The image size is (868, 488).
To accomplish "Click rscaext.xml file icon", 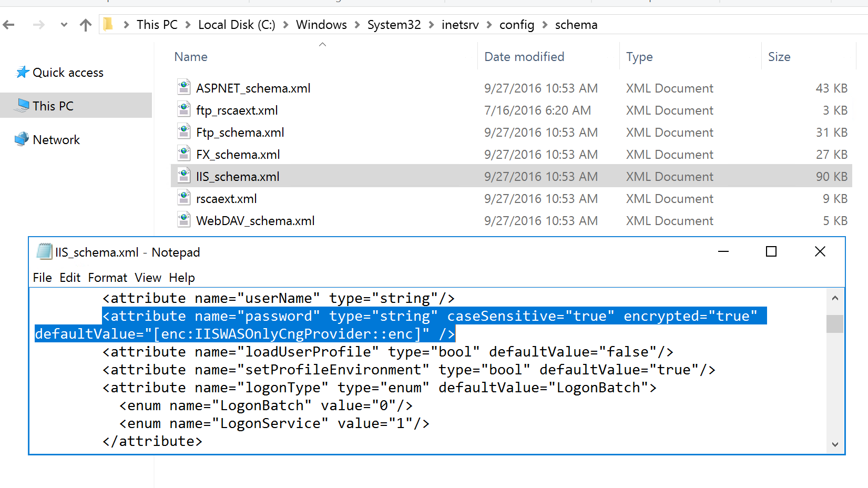I will pos(183,197).
